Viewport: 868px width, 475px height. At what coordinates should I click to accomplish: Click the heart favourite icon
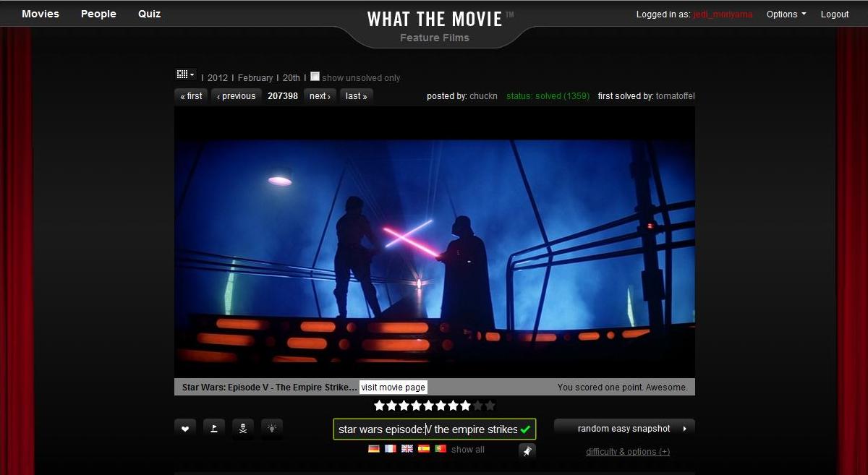click(184, 429)
